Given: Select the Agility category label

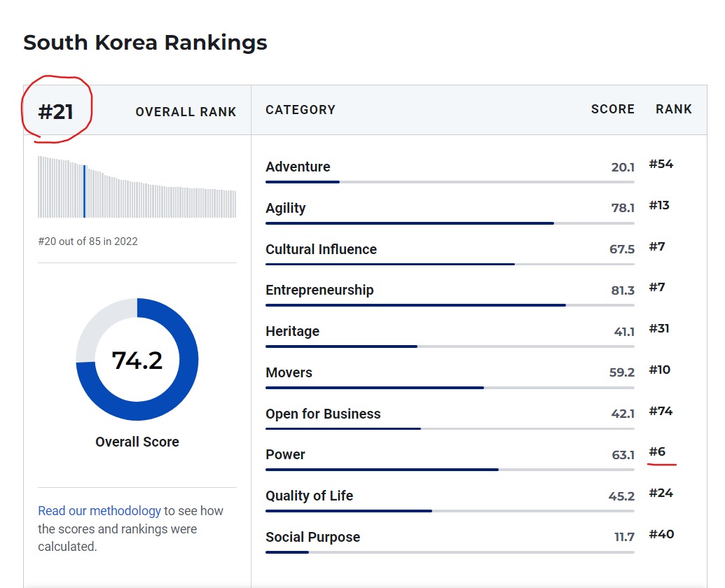Looking at the screenshot, I should click(x=285, y=208).
